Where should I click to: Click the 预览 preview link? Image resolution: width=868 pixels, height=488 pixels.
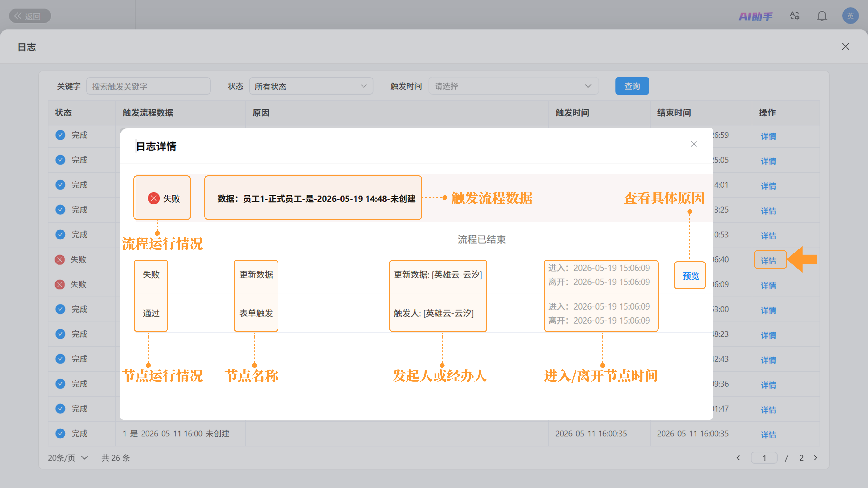click(x=690, y=276)
